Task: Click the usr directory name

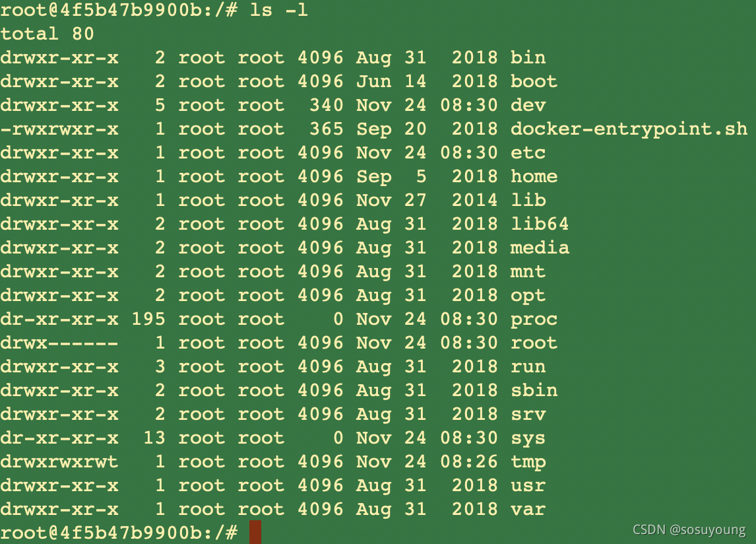Action: [528, 485]
